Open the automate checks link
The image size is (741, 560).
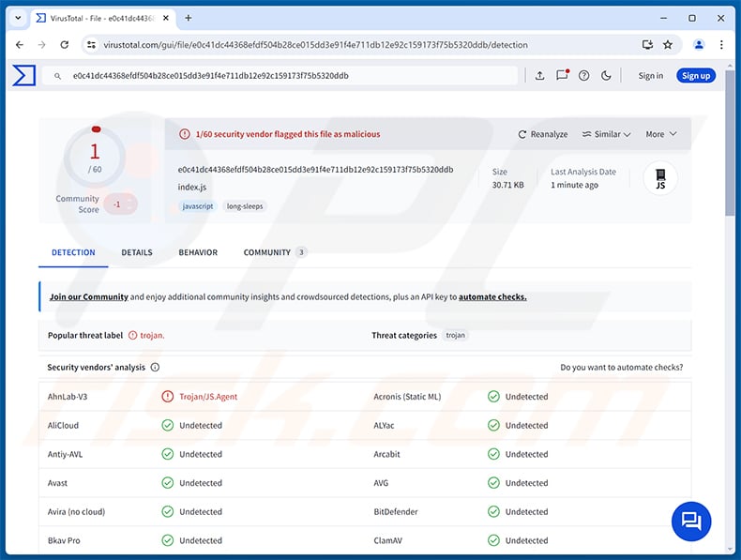pyautogui.click(x=492, y=296)
